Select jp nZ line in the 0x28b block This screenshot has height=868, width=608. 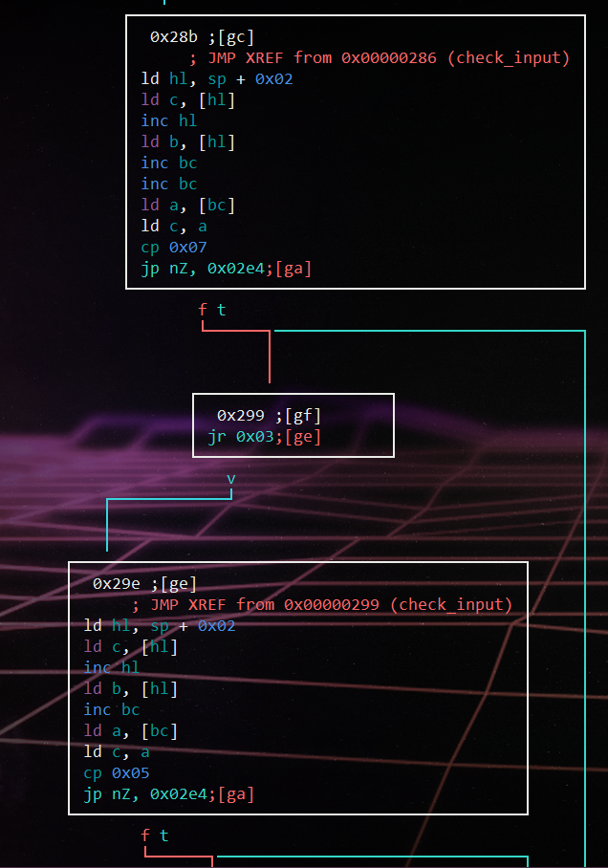point(226,269)
